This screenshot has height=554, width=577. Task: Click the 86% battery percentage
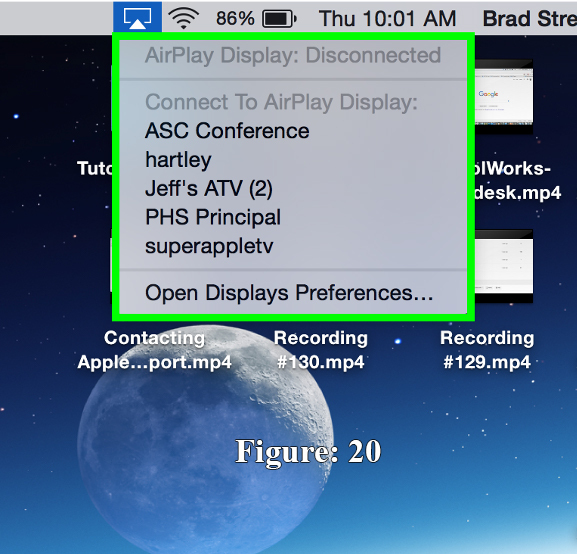(235, 18)
